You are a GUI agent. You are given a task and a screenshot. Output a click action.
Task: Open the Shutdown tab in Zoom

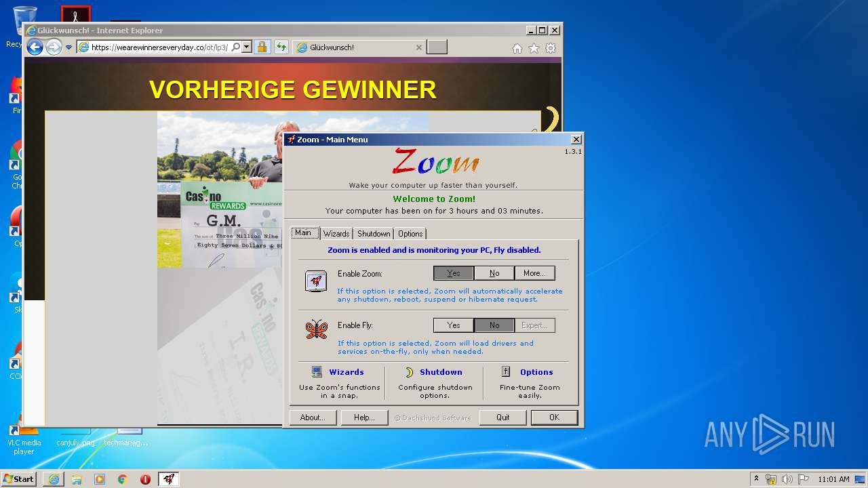point(374,234)
